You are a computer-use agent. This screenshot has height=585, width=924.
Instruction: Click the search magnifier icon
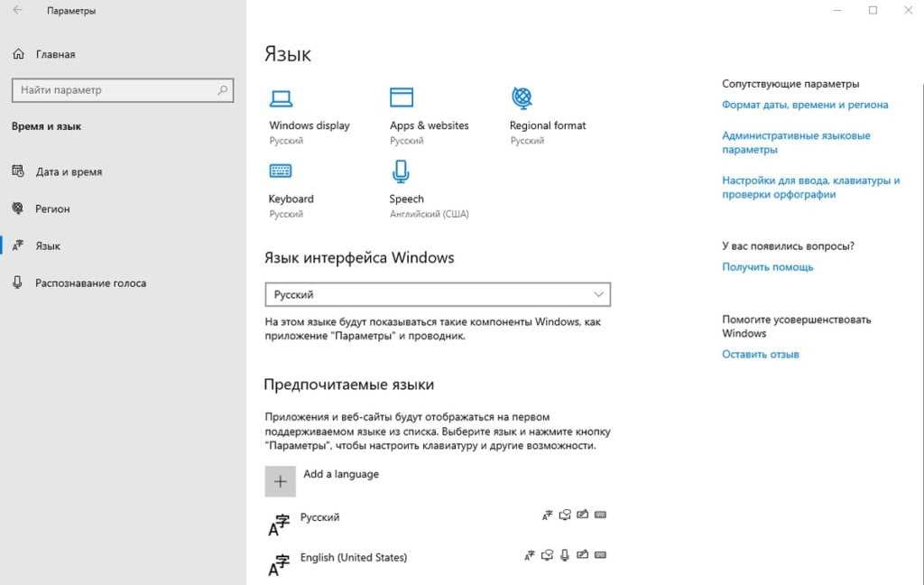pyautogui.click(x=223, y=90)
